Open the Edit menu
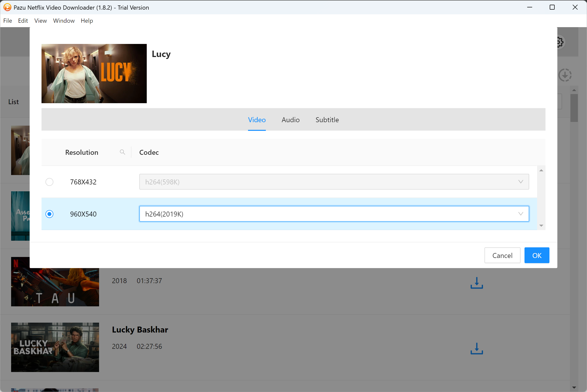Screen dimensions: 587x392 tap(23, 21)
